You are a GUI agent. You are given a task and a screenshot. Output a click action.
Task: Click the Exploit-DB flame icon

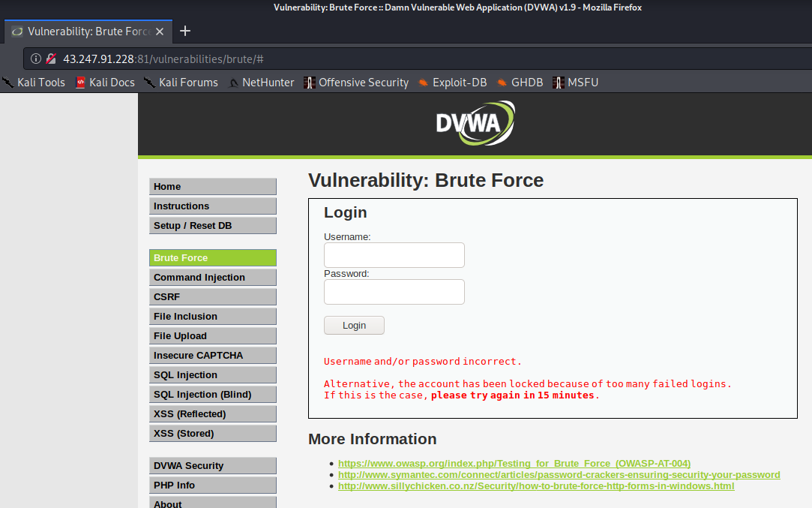point(424,83)
